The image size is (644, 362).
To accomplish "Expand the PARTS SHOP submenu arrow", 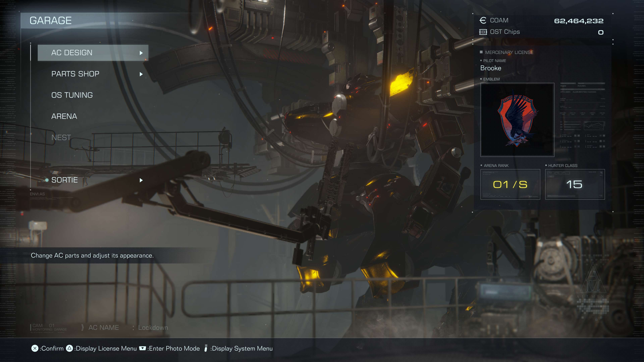I will 142,74.
